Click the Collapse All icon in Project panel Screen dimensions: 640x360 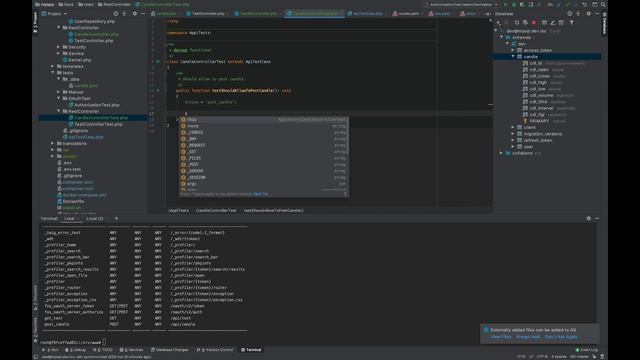tap(124, 13)
